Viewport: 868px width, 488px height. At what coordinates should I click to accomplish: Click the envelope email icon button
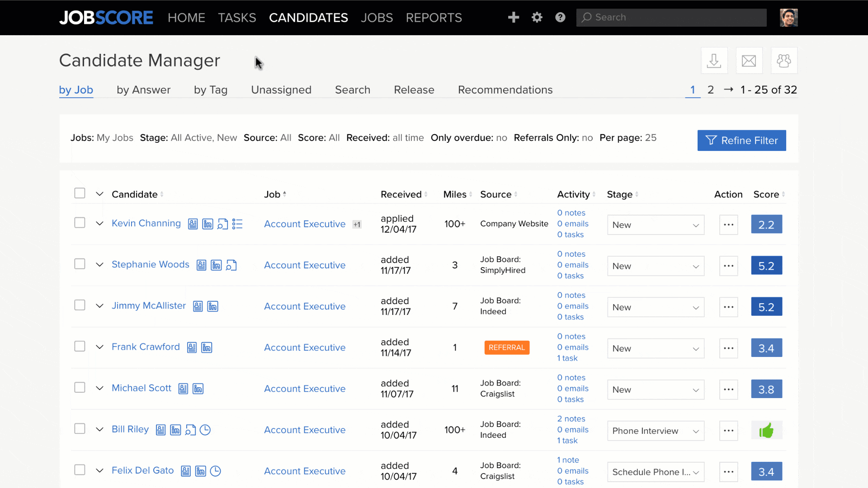coord(749,61)
